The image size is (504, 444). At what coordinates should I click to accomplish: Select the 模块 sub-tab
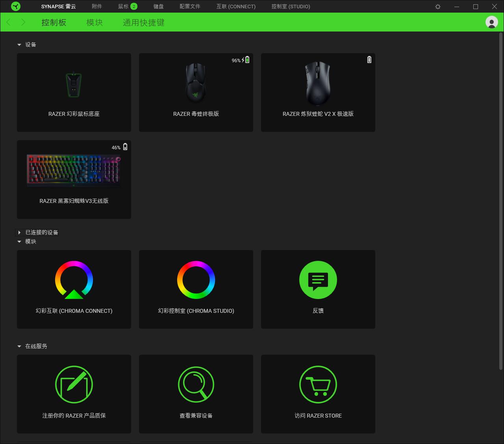tap(94, 22)
